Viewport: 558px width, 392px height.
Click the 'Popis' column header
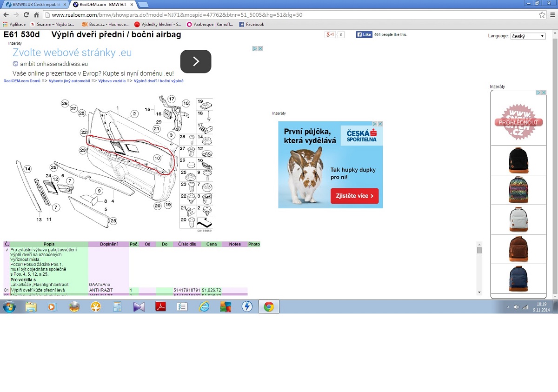click(x=49, y=244)
